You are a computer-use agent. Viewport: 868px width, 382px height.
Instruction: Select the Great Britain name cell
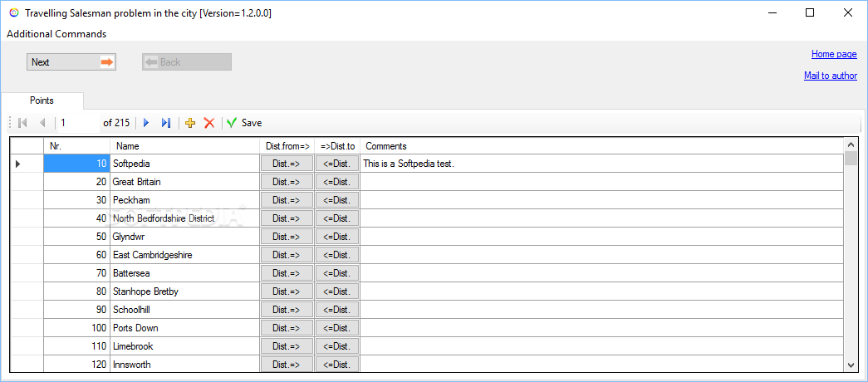185,182
